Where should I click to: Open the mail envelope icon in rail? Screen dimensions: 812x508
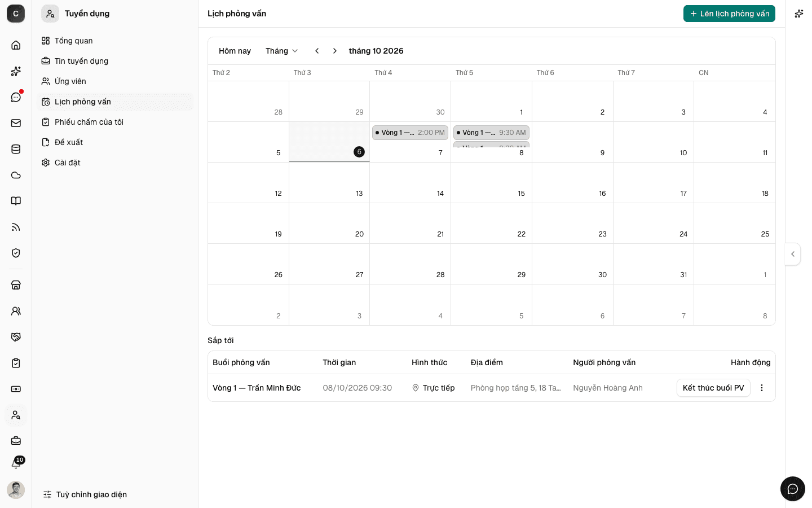(16, 123)
